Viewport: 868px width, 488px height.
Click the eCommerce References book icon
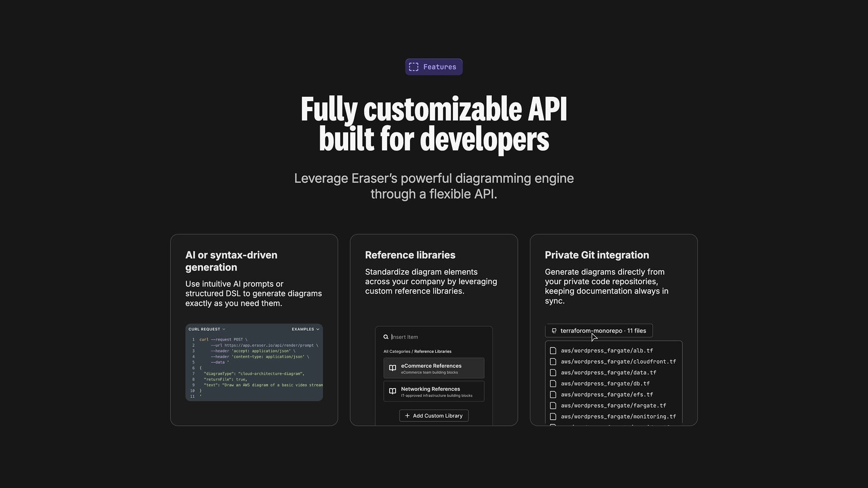point(392,368)
